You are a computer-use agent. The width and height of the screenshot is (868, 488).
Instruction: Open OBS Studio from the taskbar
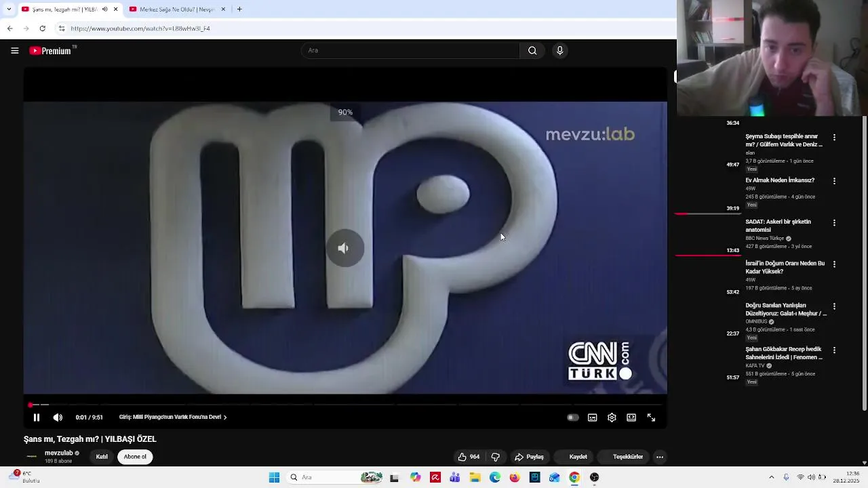click(594, 477)
